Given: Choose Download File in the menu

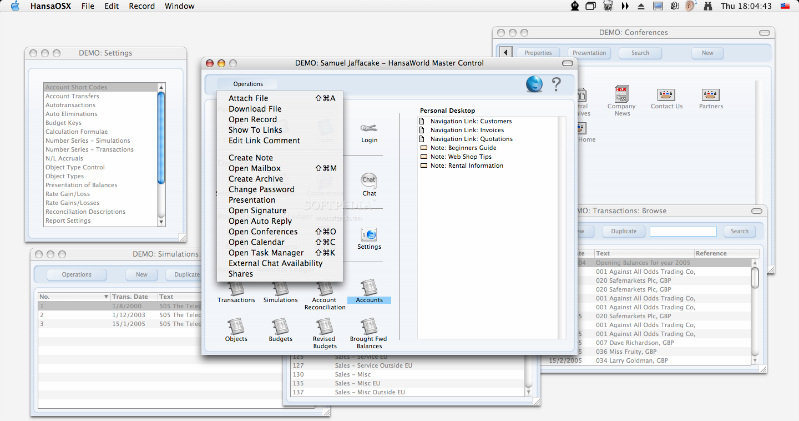Looking at the screenshot, I should (x=280, y=109).
